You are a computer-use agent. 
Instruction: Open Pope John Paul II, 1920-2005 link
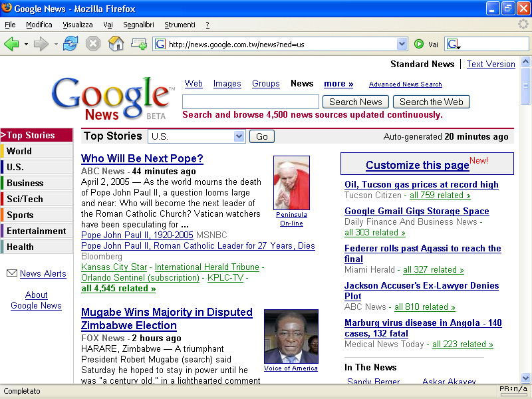pos(137,235)
